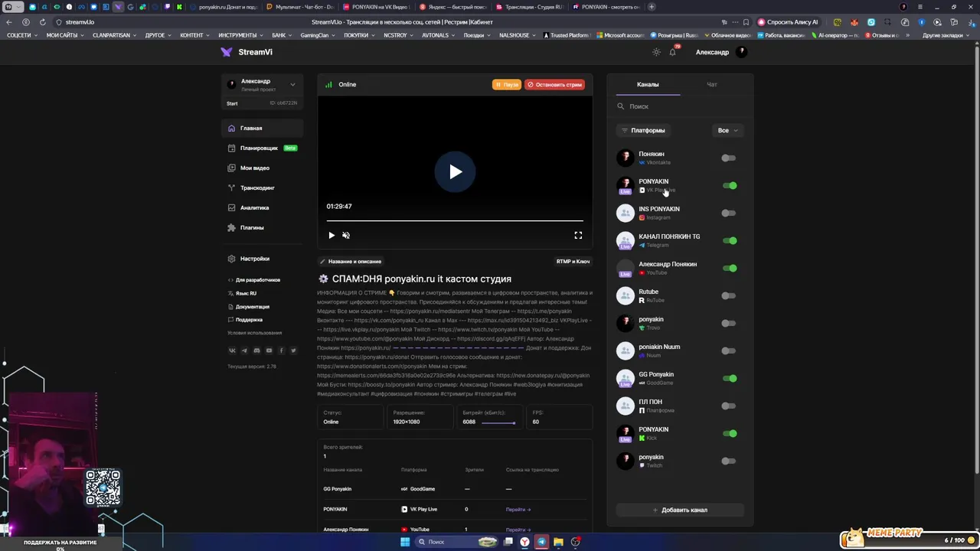Screen dimensions: 980x551
Task: Open Telegram from the Windows taskbar
Action: (541, 542)
